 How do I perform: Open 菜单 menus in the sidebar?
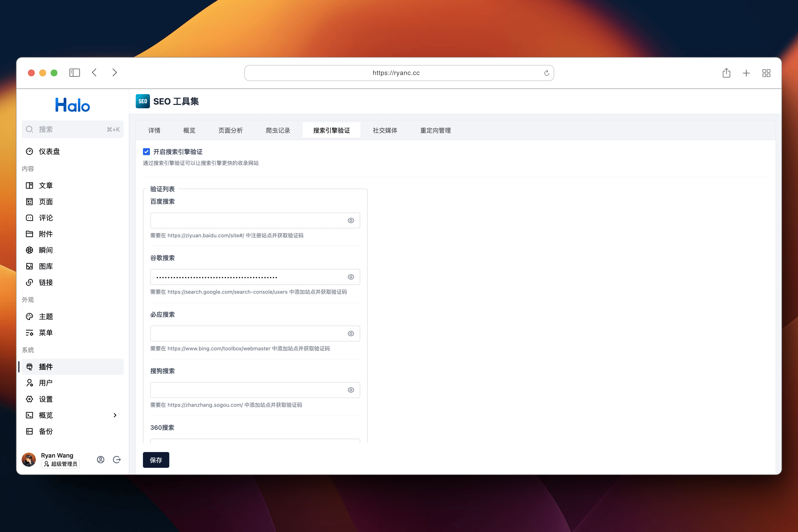73,332
